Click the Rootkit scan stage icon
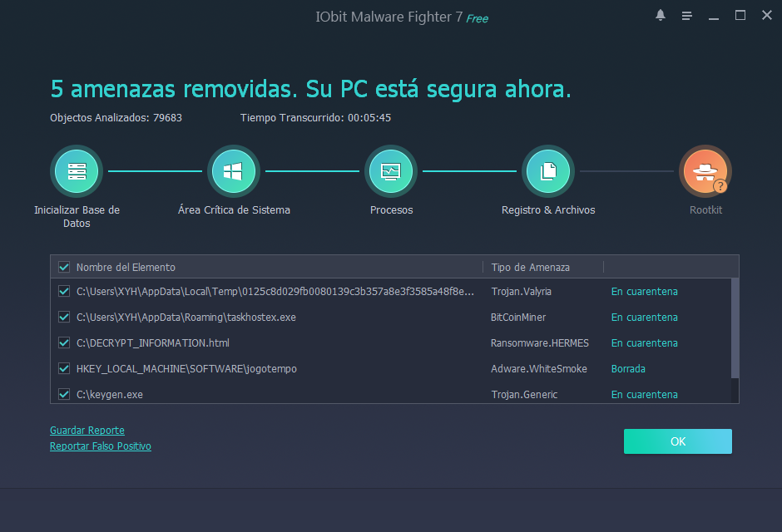Viewport: 782px width, 532px height. pyautogui.click(x=705, y=171)
